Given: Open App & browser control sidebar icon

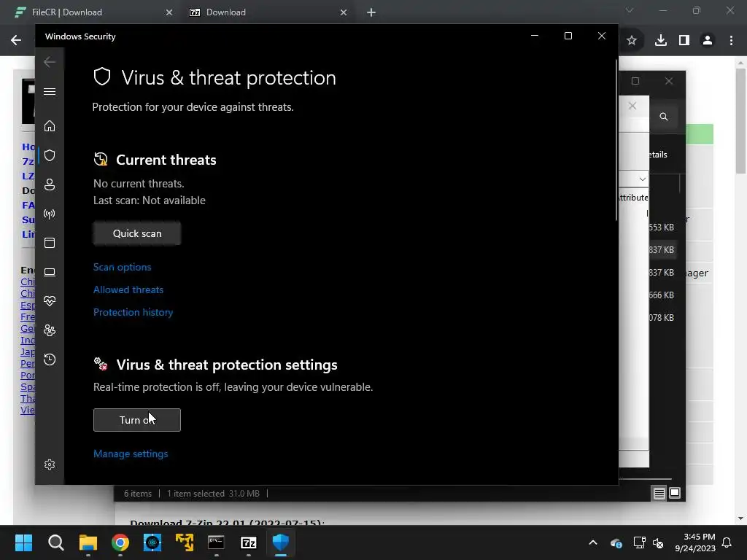Looking at the screenshot, I should [50, 243].
